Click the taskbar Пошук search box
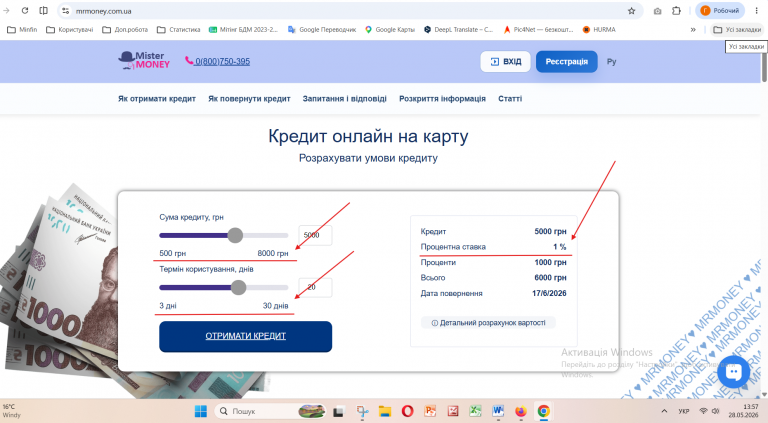Viewport: 768px width, 423px height. click(270, 411)
